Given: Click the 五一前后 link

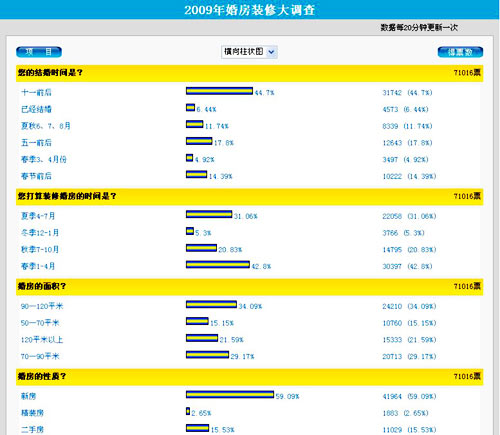Looking at the screenshot, I should pos(36,142).
